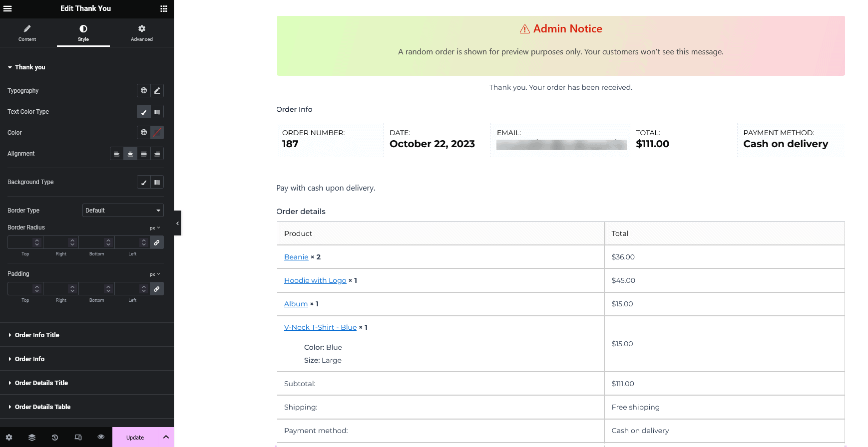Preview changes with the eye icon
The width and height of the screenshot is (868, 447).
[x=101, y=437]
